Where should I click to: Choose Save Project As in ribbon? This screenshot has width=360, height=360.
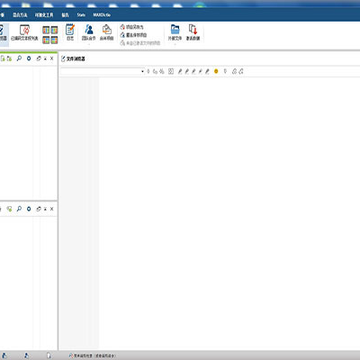132,27
